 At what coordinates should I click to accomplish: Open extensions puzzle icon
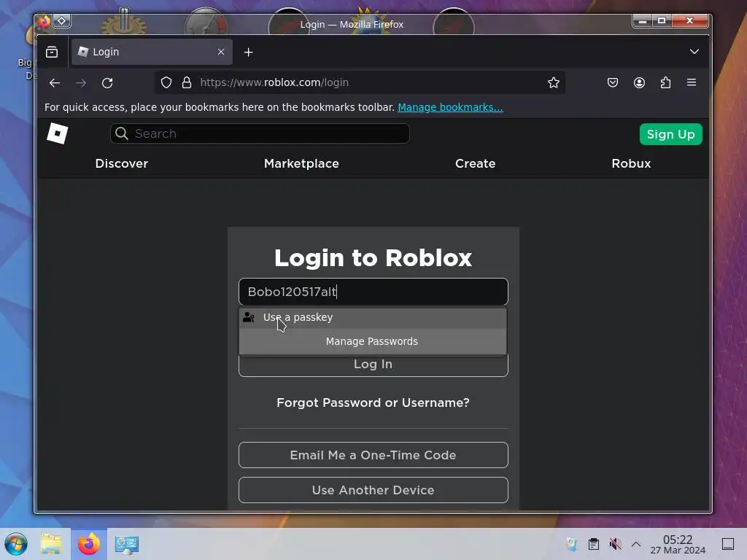tap(665, 82)
